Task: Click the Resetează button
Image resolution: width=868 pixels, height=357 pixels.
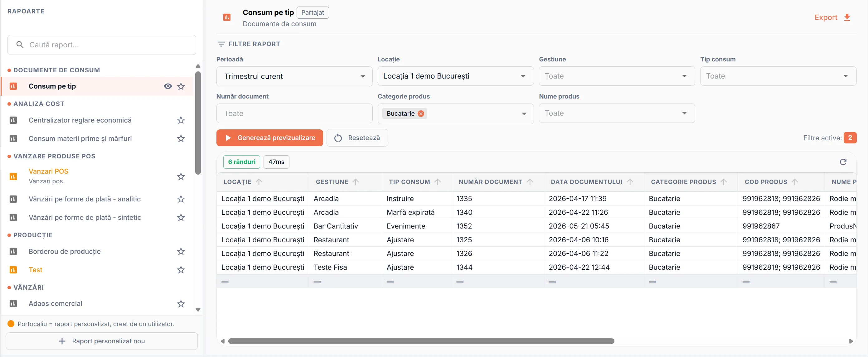Action: 357,138
